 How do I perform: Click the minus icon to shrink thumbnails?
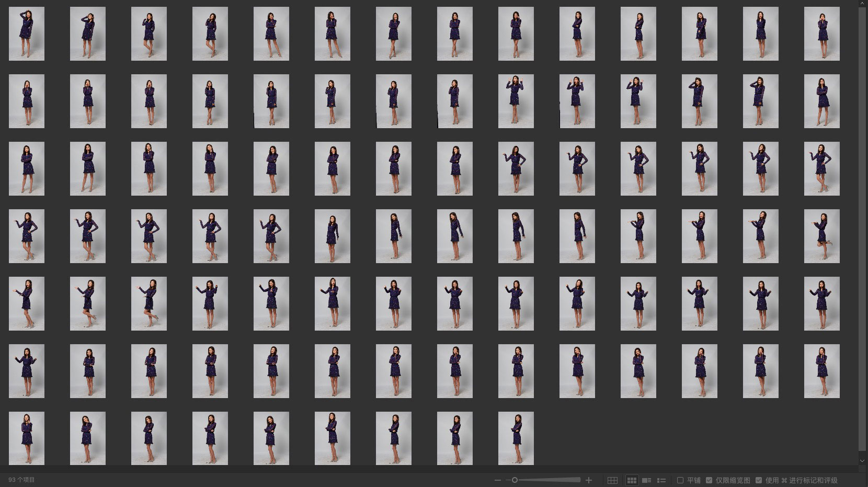coord(497,480)
